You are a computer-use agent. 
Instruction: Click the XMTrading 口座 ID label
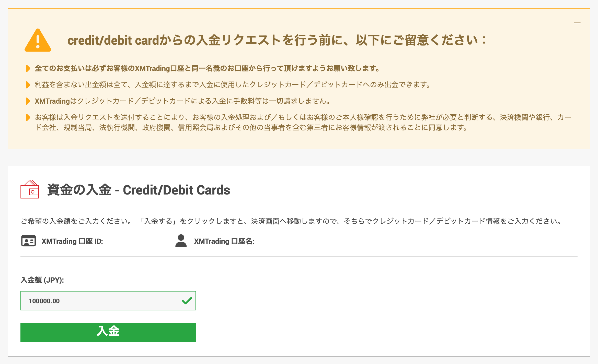[72, 241]
